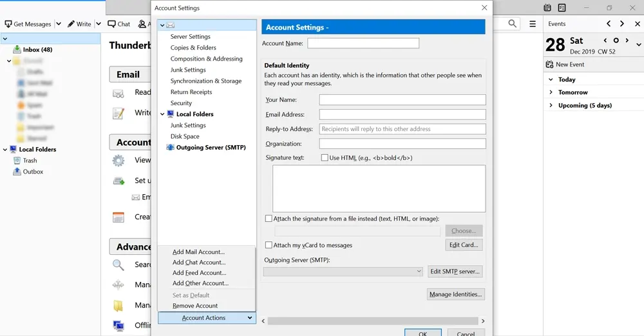
Task: Open Disk Space under Local Folders
Action: pyautogui.click(x=185, y=136)
